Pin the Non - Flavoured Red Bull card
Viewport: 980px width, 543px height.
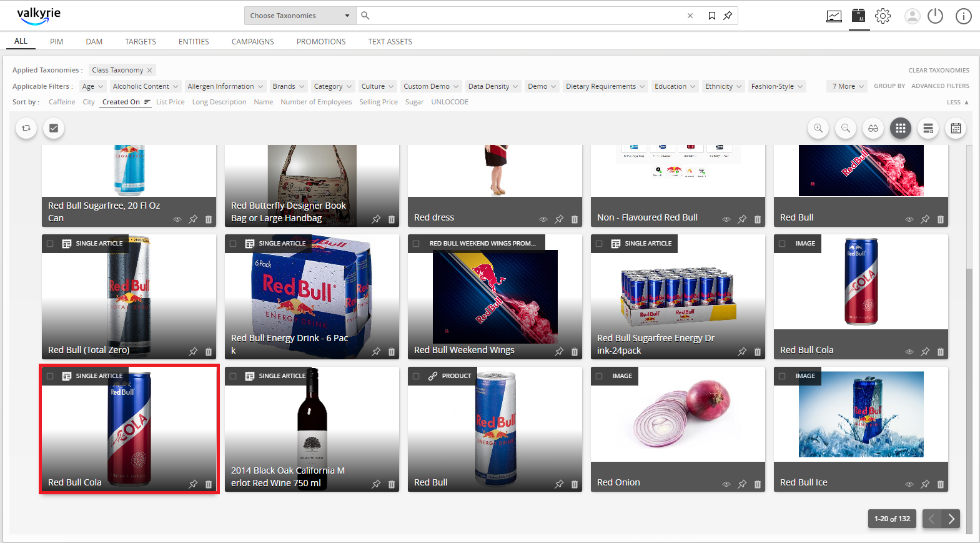tap(742, 219)
